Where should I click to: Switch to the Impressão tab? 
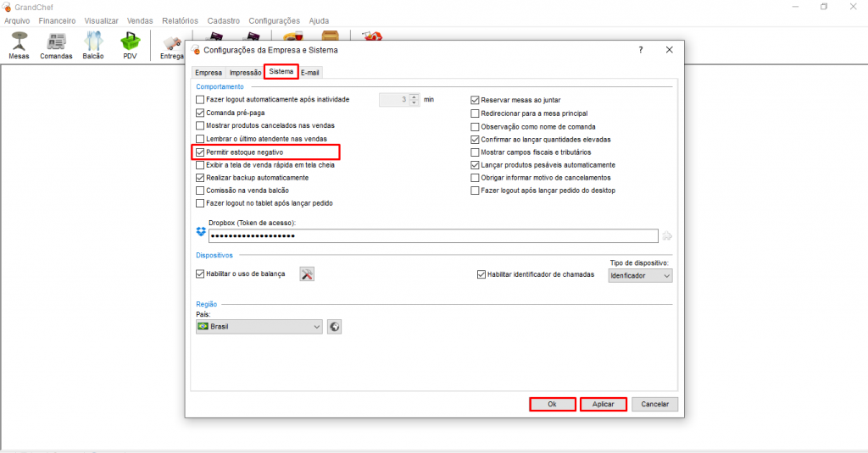pos(245,73)
